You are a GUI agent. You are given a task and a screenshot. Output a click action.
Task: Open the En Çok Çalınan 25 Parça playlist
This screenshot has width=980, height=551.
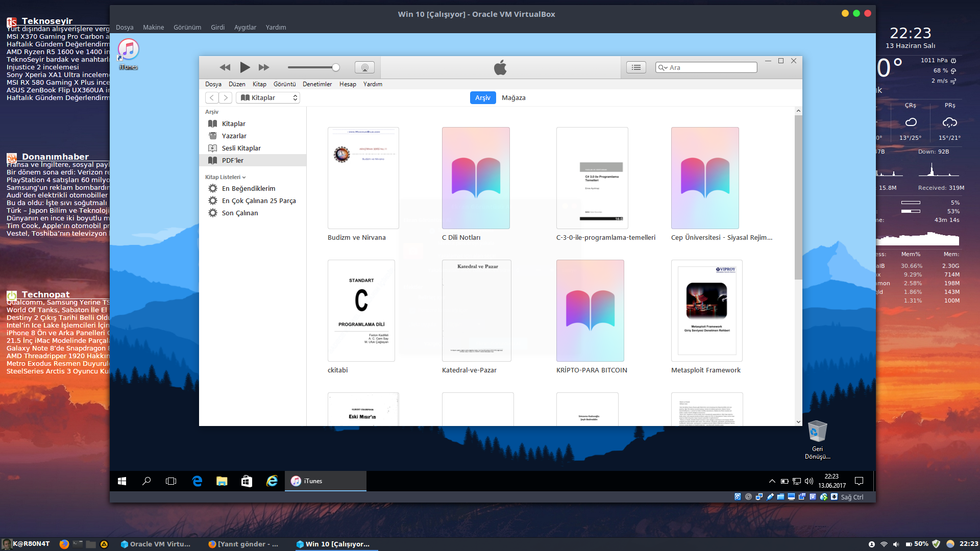click(x=253, y=201)
